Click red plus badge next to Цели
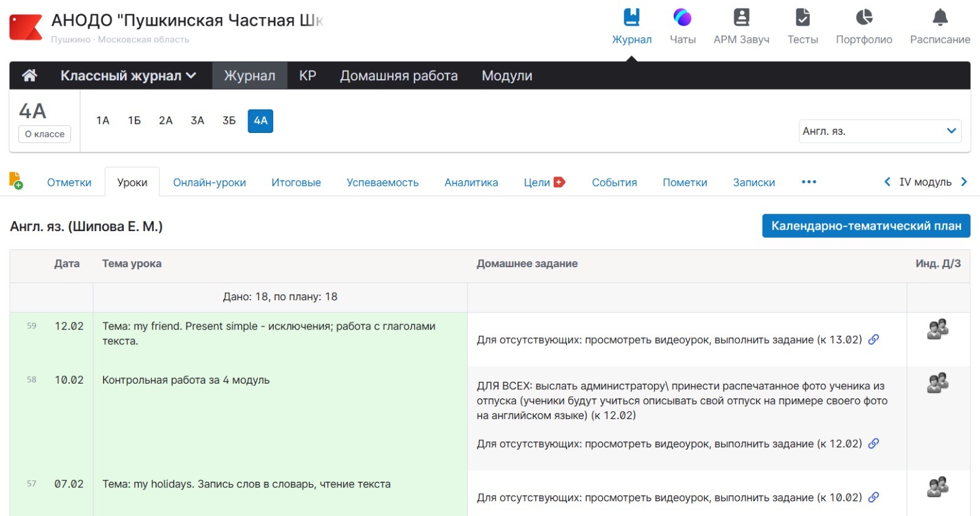 (x=559, y=182)
